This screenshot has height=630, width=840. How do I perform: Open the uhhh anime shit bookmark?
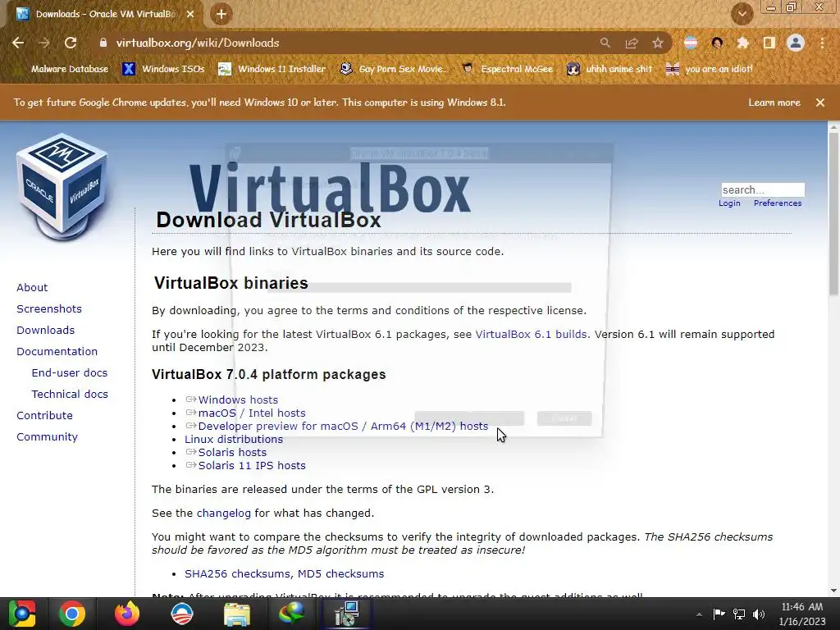click(x=609, y=69)
